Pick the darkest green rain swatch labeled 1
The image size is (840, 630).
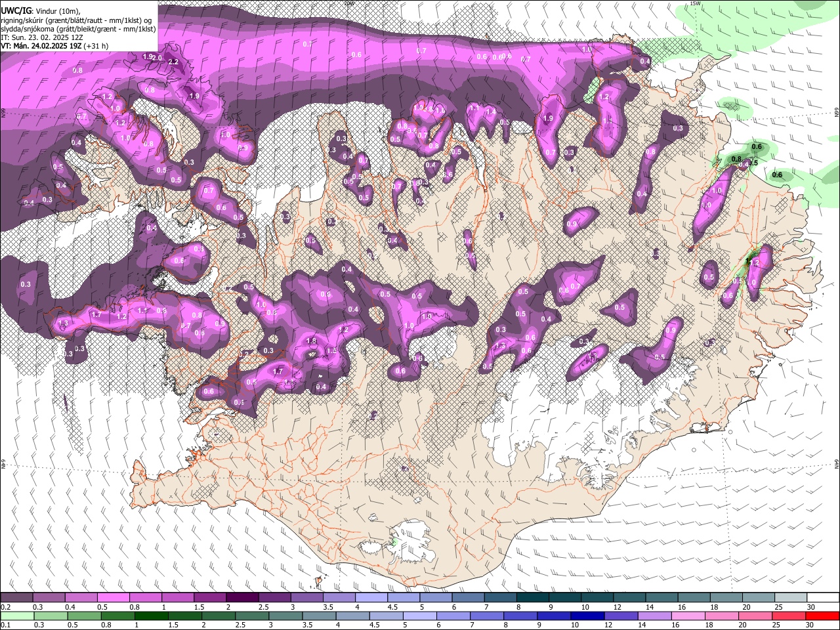(x=151, y=616)
